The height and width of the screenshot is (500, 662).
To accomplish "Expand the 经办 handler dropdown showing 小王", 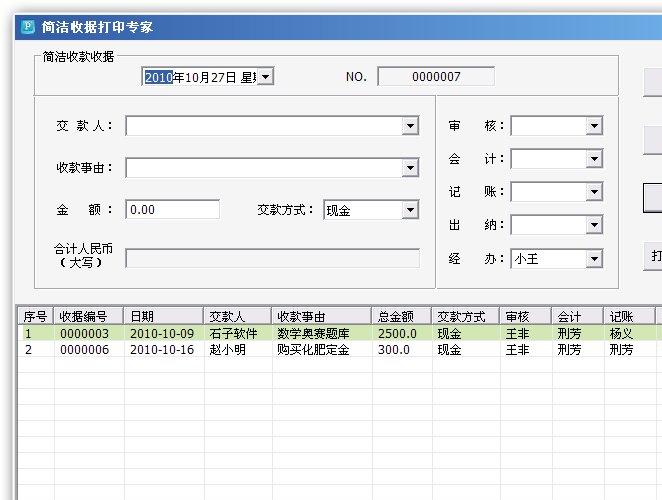I will click(x=594, y=259).
